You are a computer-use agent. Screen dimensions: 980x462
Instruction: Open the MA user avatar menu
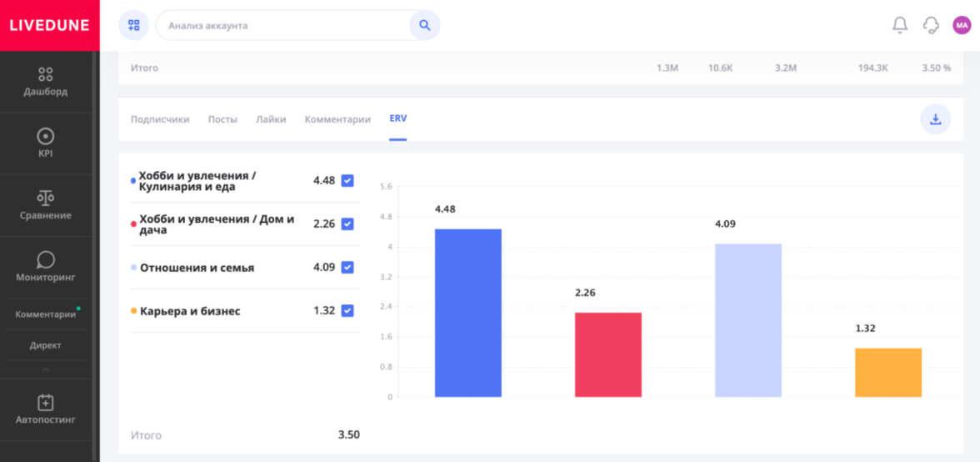click(962, 25)
